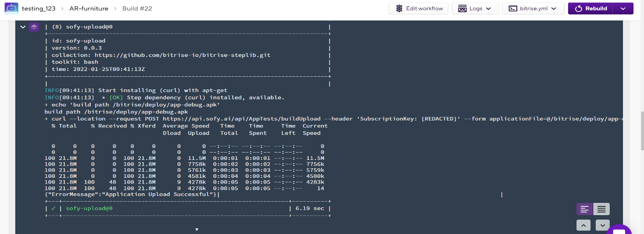Switch to unwrapped log lines view

tap(601, 209)
